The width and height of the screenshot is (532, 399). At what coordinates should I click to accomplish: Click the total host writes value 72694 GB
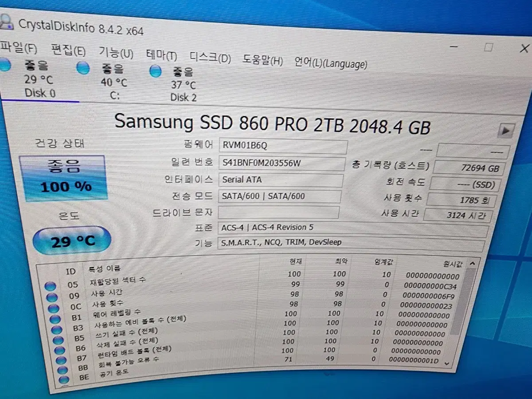[x=469, y=168]
